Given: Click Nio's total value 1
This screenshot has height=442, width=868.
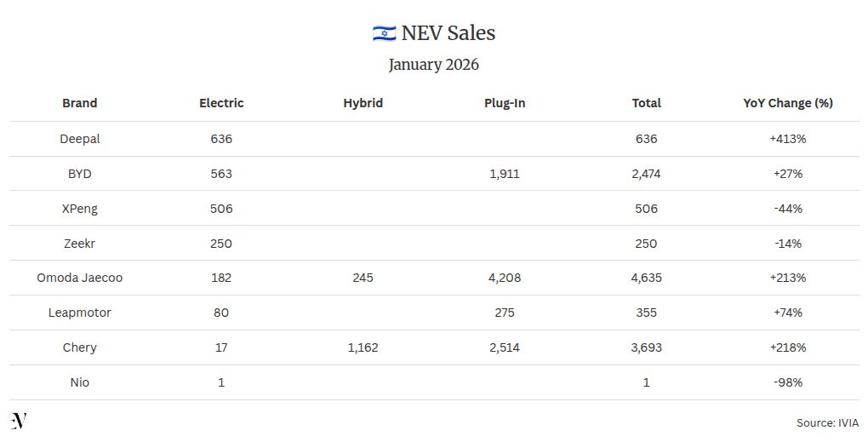Looking at the screenshot, I should pyautogui.click(x=647, y=382).
